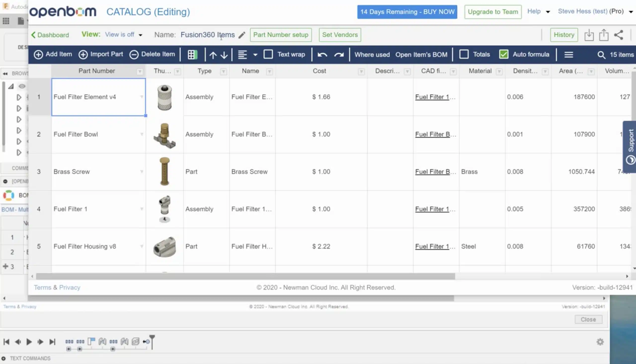636x364 pixels.
Task: Click the Brass Screw thumbnail image
Action: pos(164,172)
